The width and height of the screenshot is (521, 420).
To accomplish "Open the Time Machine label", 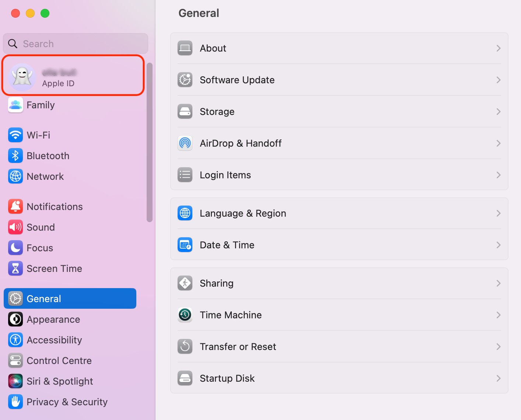I will [x=231, y=315].
